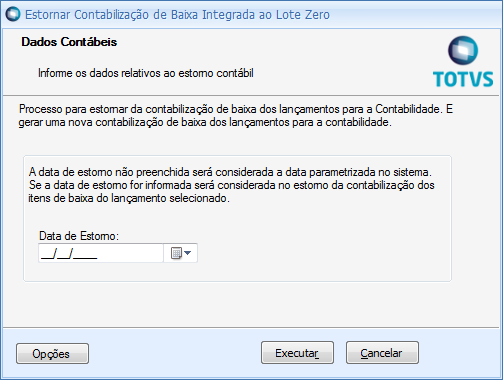
Task: Click the 'Processo para estornar' description line
Action: tap(236, 109)
